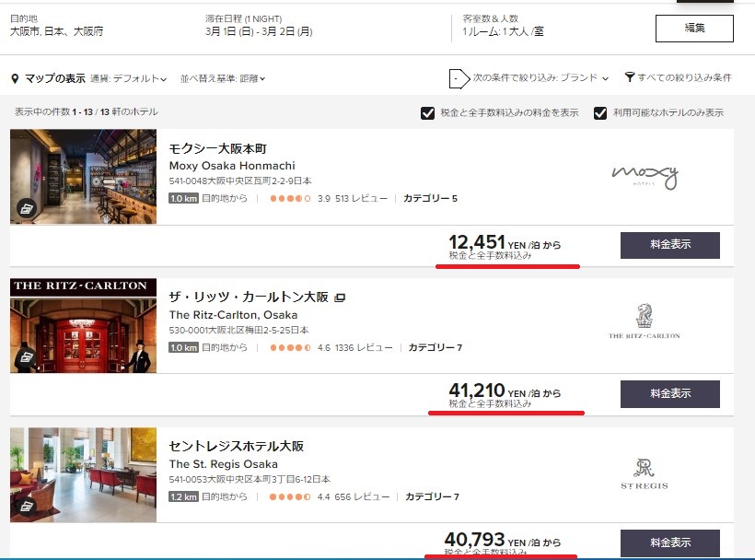Open セントレジスホテル大阪 hotel title link

(236, 447)
